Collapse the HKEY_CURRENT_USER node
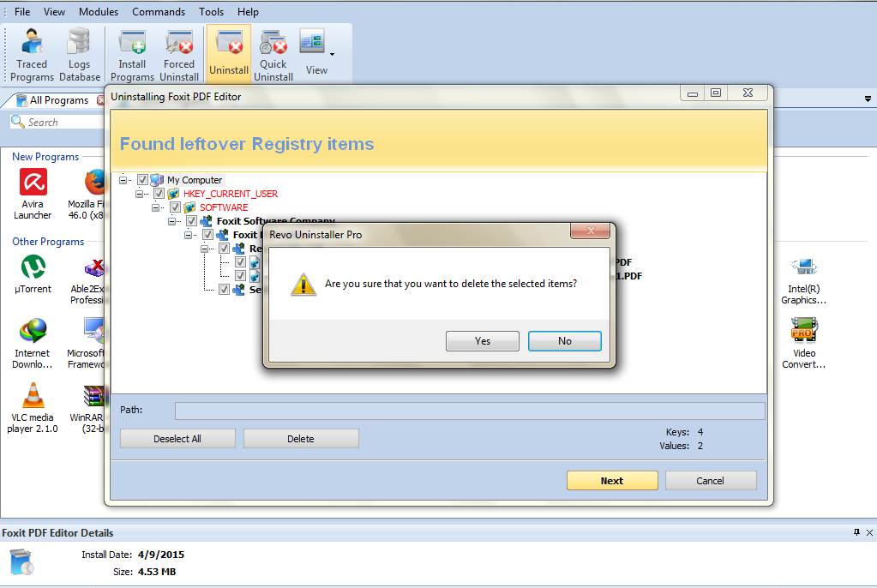 (x=139, y=194)
